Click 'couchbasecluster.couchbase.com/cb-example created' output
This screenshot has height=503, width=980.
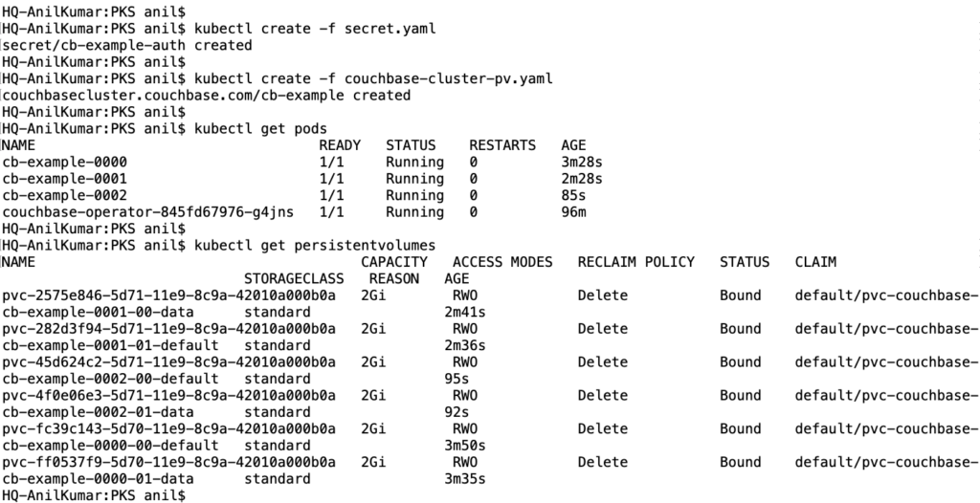(207, 96)
